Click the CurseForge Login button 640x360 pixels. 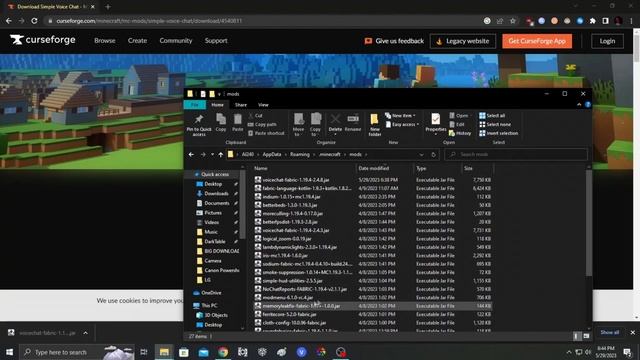point(607,41)
